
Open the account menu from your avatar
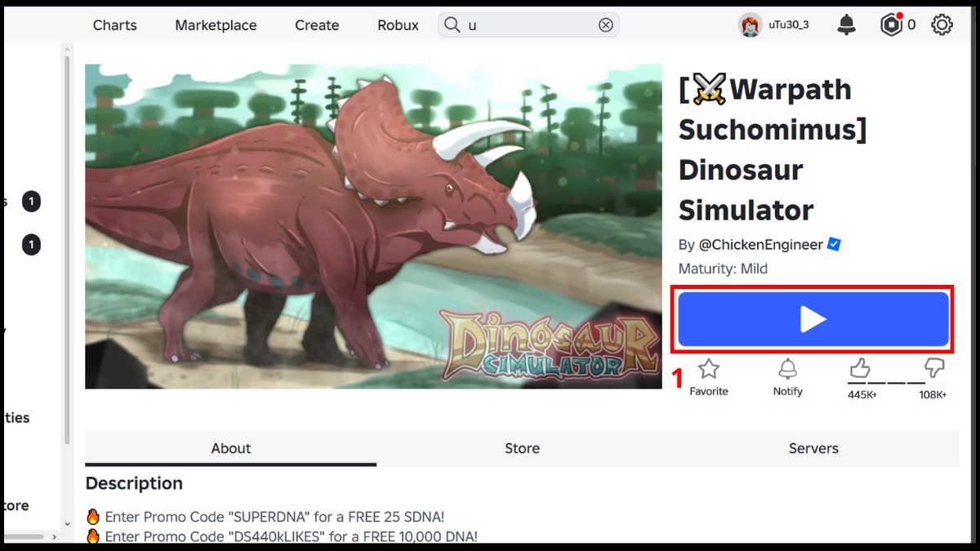pos(750,24)
